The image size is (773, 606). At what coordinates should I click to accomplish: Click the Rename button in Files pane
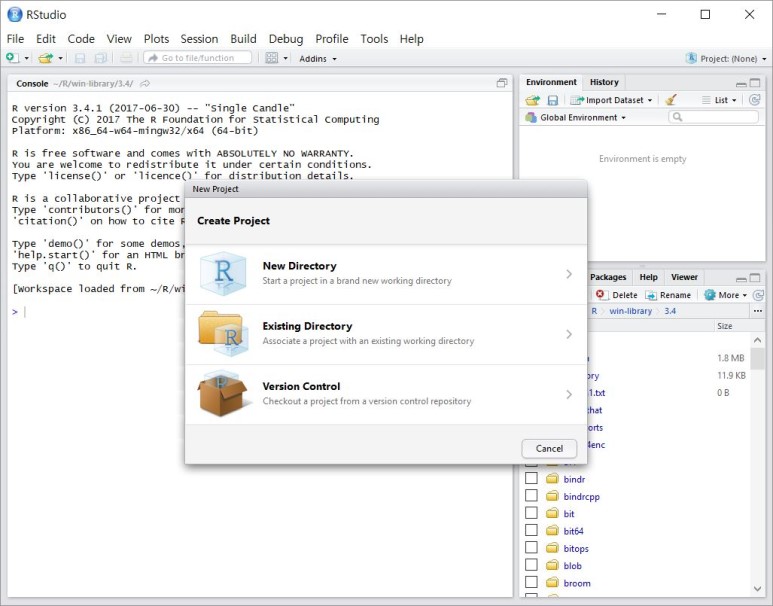coord(668,295)
